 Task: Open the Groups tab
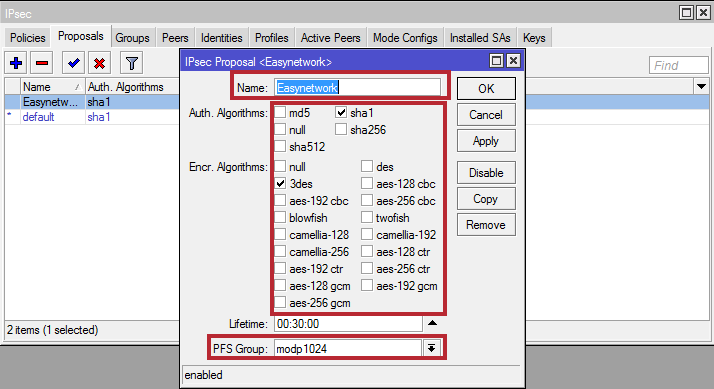click(132, 38)
